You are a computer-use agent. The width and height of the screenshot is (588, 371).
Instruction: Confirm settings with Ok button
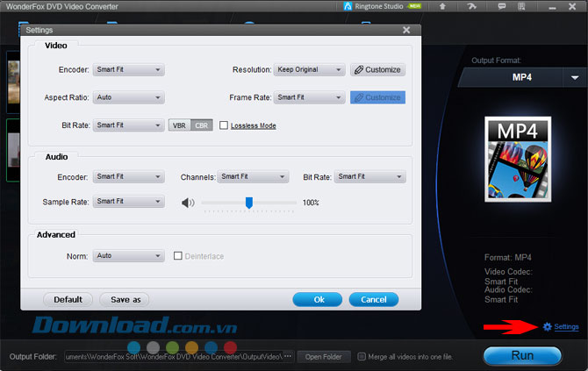point(317,299)
